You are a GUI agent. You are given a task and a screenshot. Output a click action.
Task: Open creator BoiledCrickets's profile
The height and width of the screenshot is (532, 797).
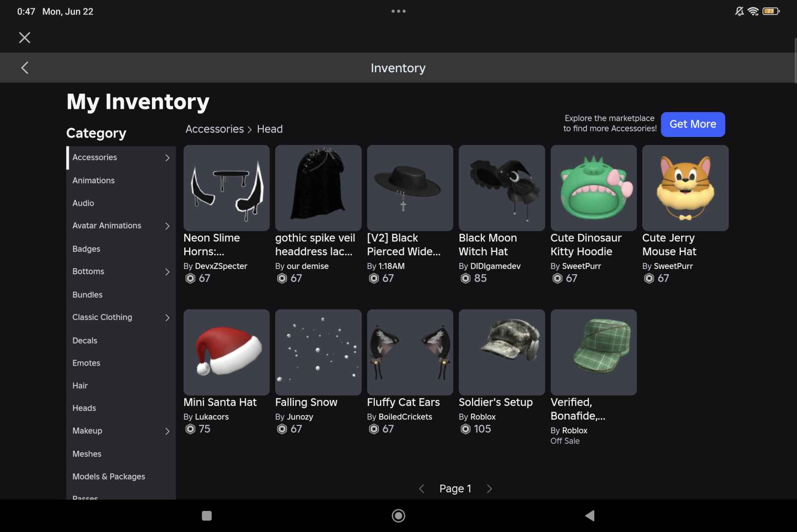(x=405, y=417)
